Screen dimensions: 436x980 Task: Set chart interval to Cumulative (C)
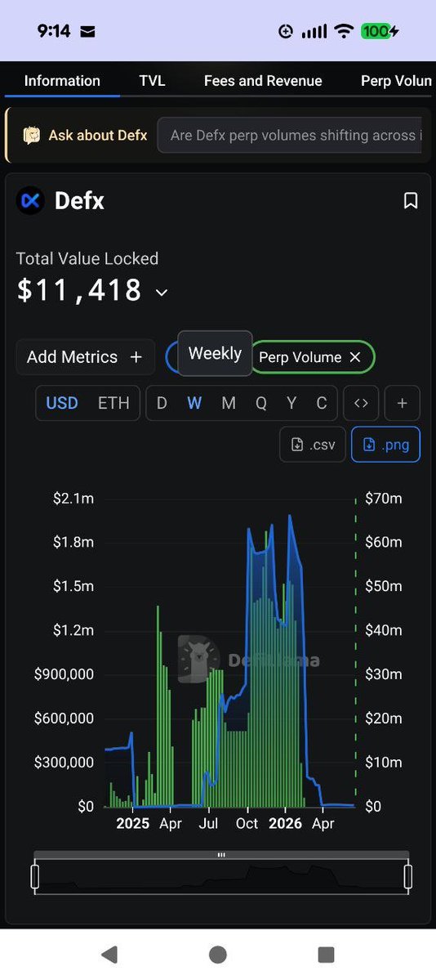click(322, 403)
